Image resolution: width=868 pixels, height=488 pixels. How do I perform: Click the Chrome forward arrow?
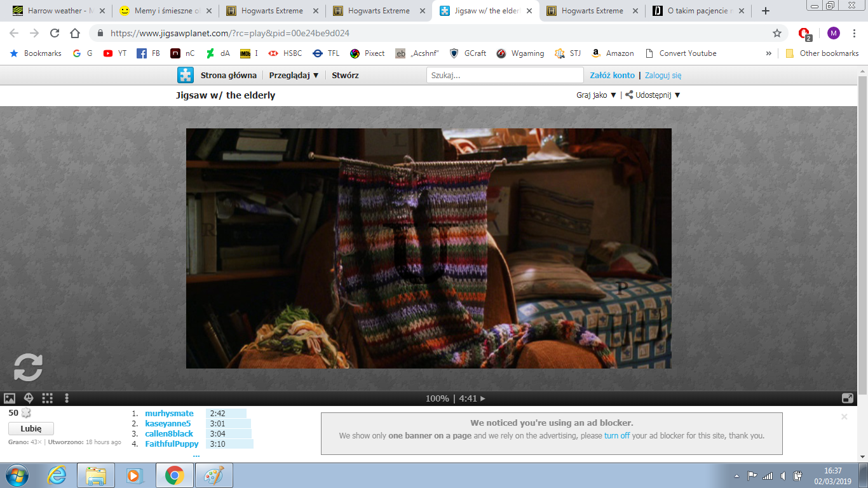point(34,33)
